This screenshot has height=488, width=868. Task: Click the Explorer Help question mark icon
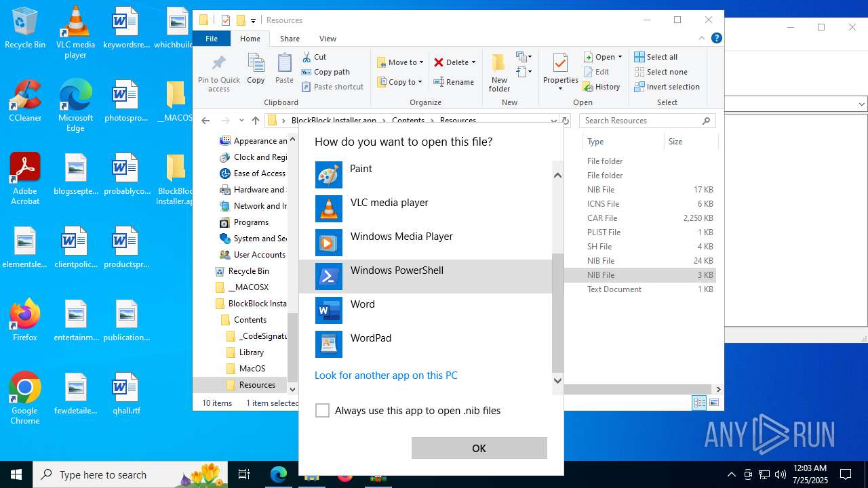click(x=717, y=39)
